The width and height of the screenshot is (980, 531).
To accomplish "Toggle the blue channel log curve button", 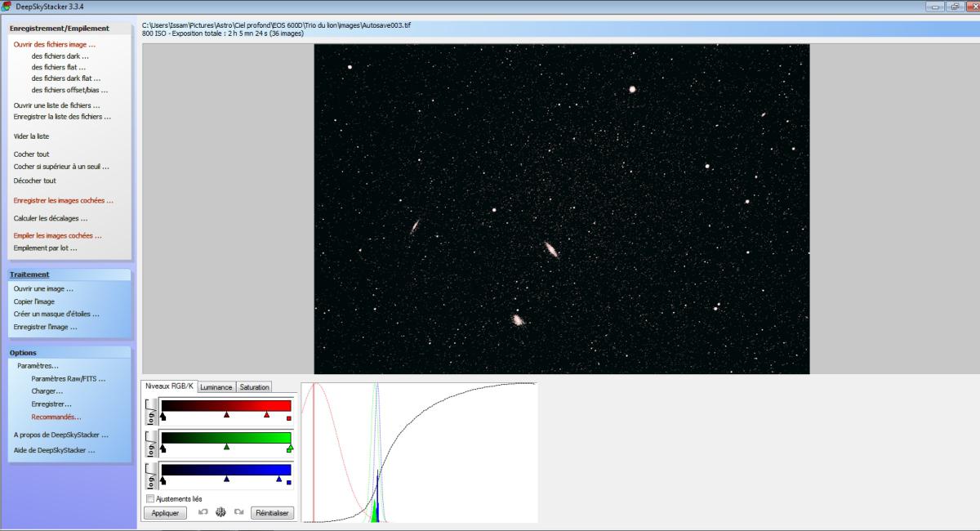I will coord(151,475).
